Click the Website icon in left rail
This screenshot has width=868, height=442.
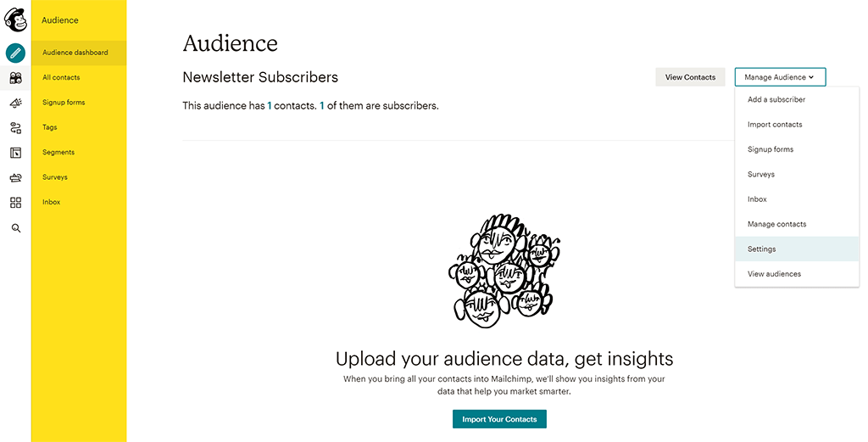(x=15, y=153)
